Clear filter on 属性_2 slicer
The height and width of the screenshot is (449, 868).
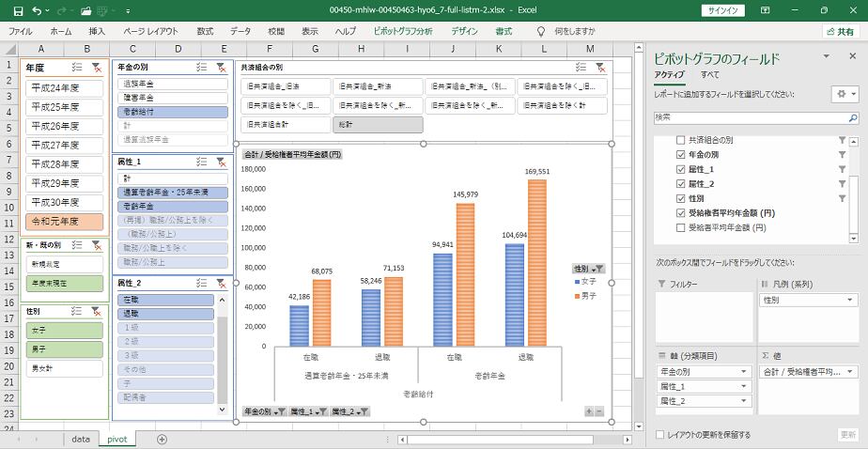[221, 283]
